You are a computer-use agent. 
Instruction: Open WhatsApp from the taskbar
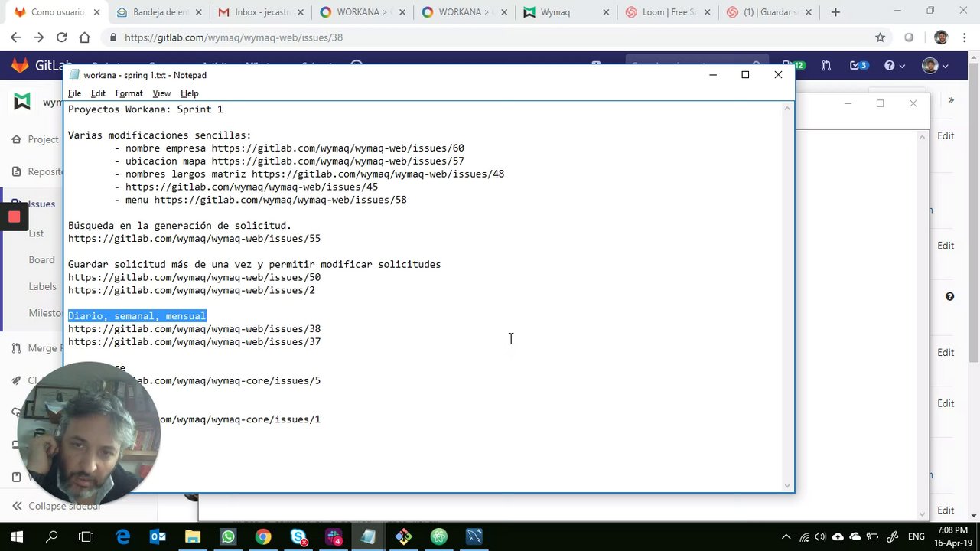coord(228,536)
